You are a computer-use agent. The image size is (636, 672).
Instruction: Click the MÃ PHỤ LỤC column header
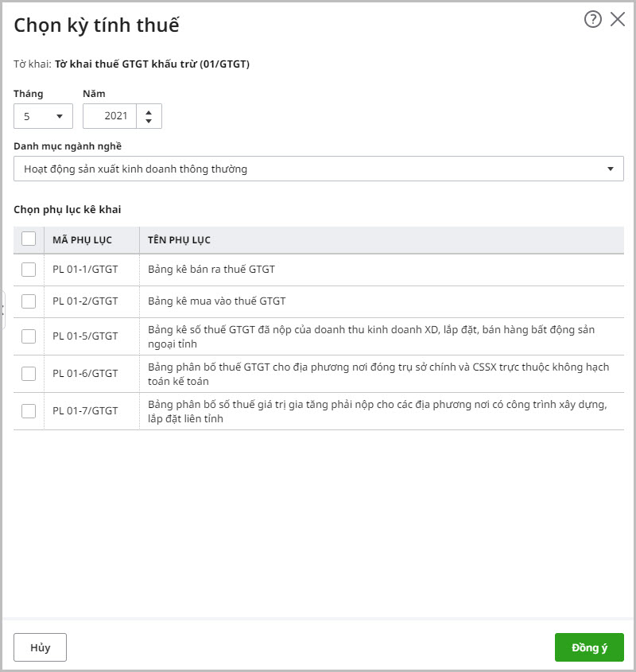pyautogui.click(x=82, y=240)
